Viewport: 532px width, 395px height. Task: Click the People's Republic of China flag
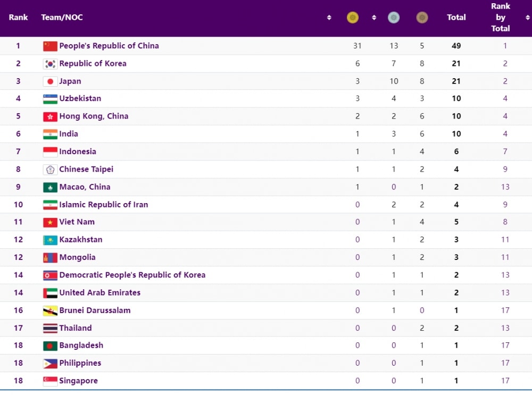[x=50, y=46]
